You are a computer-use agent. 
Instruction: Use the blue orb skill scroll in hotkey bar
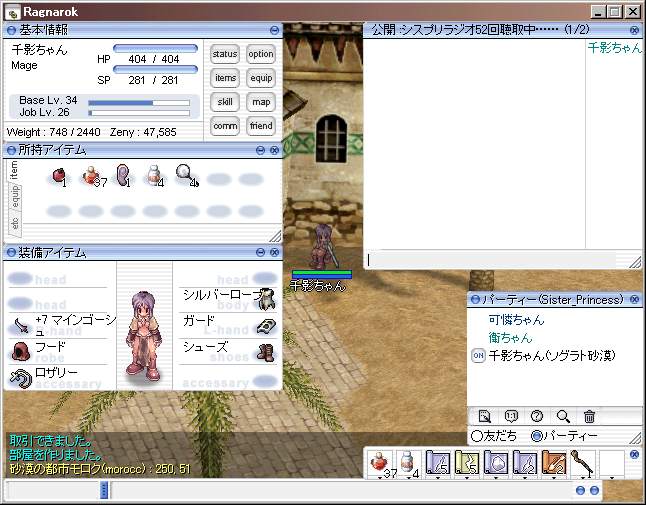[x=496, y=463]
